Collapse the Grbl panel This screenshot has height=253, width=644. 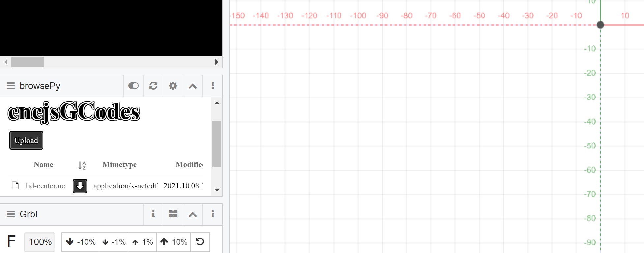tap(193, 214)
